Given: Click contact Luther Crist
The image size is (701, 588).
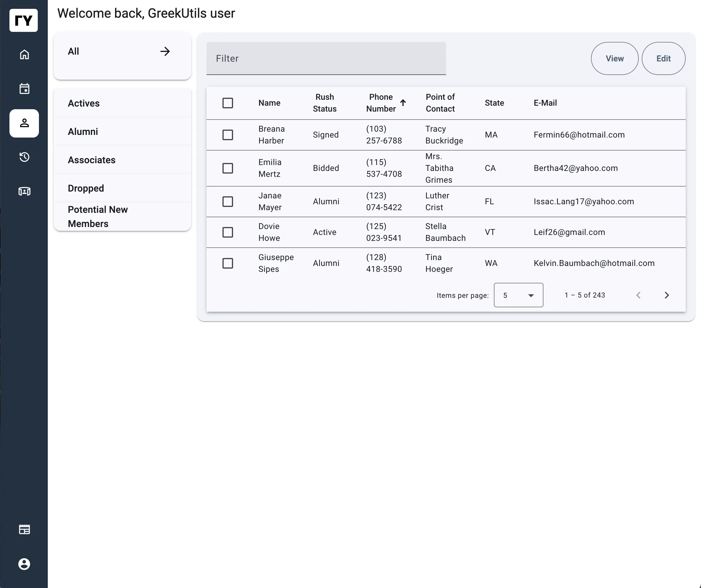Looking at the screenshot, I should [437, 202].
